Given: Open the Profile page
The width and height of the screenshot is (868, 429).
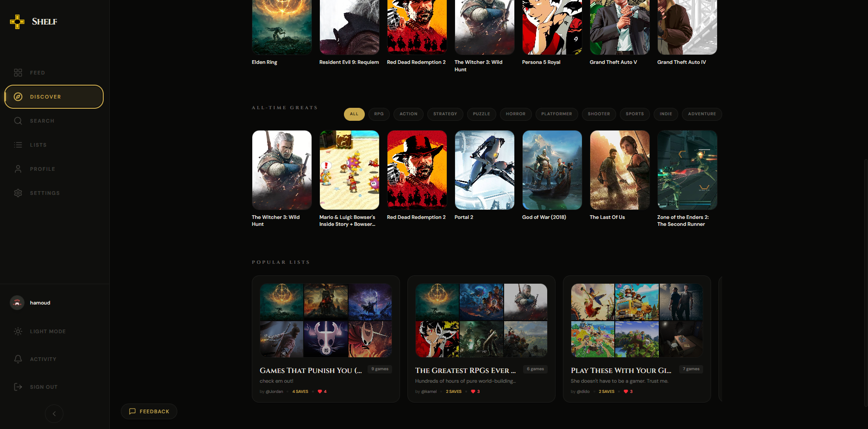Looking at the screenshot, I should point(54,169).
